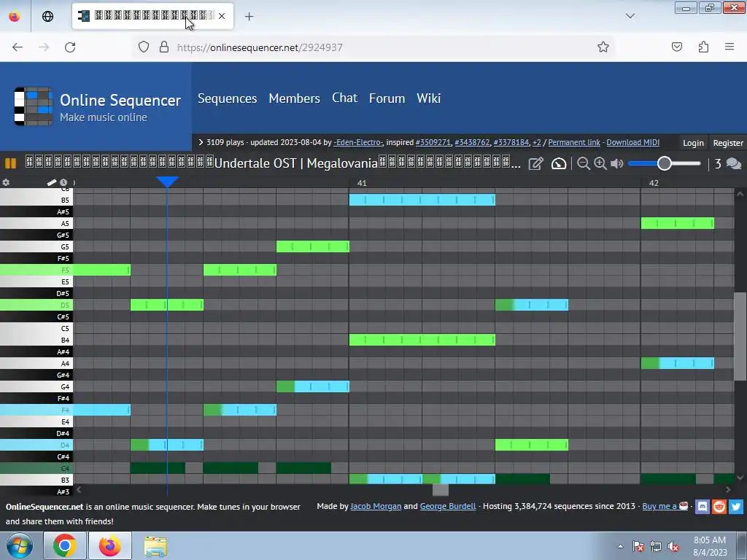The image size is (747, 560).
Task: Open inspired sequence #3509271
Action: (433, 142)
